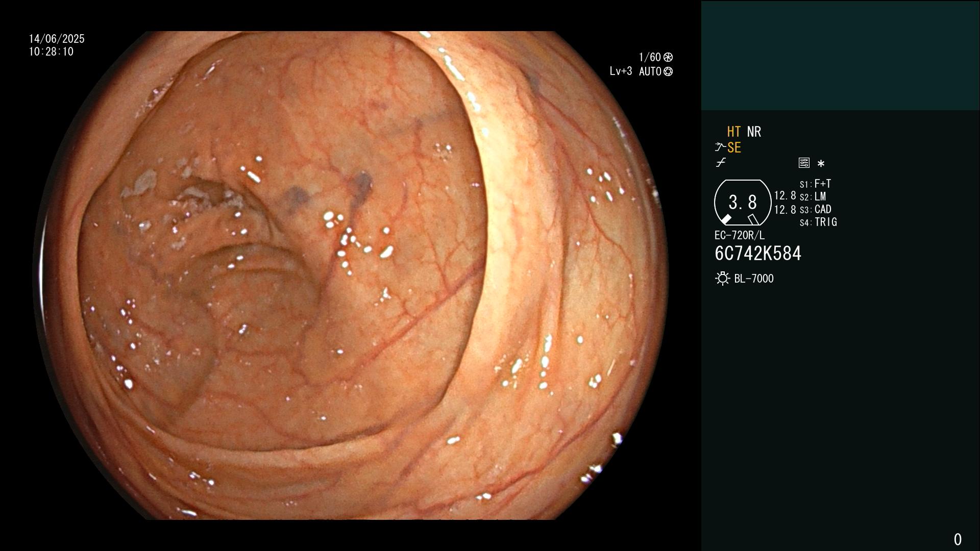The width and height of the screenshot is (980, 551).
Task: Click the date 14/06/2025
Action: [57, 39]
